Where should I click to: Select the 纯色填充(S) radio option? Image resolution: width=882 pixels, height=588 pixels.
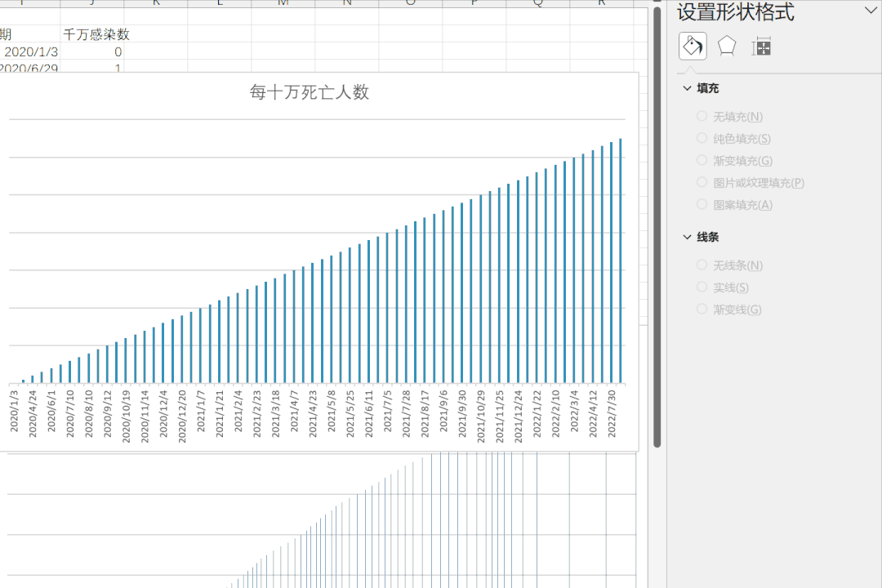[x=702, y=138]
